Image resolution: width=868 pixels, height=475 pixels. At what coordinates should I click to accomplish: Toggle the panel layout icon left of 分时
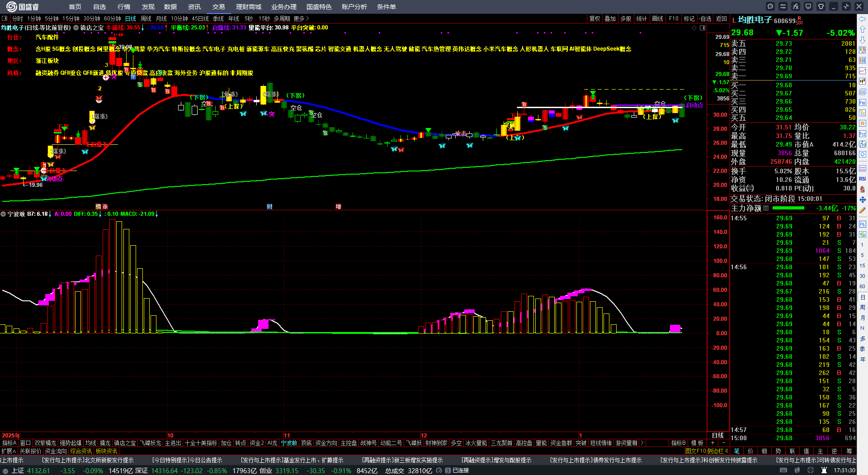(5, 19)
